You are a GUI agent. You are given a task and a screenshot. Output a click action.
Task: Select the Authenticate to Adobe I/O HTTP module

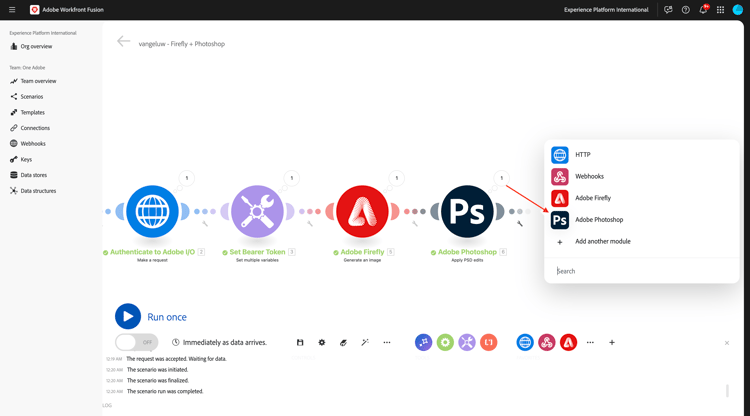point(152,211)
